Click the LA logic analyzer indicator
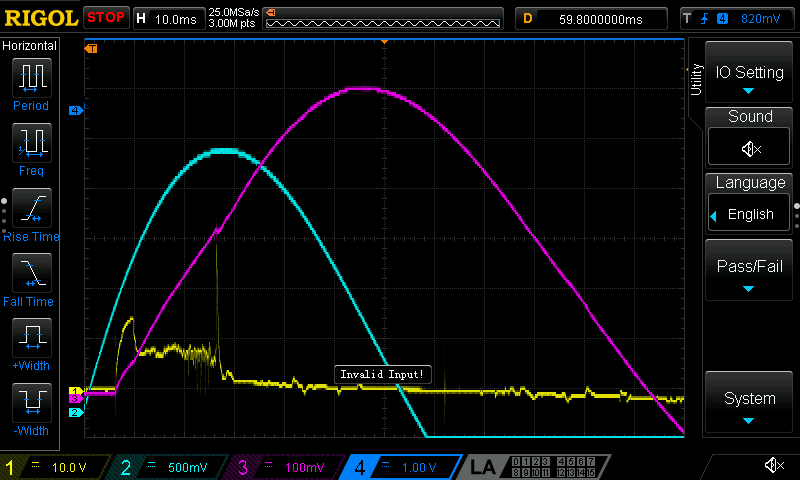Viewport: 800px width, 480px height. click(x=484, y=467)
